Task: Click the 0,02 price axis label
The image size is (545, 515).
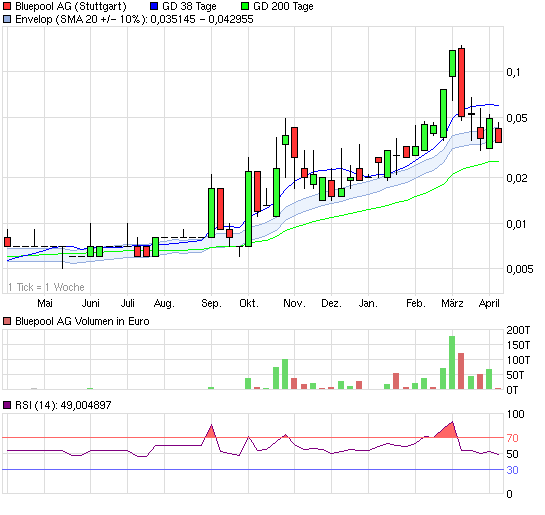Action: (x=517, y=178)
